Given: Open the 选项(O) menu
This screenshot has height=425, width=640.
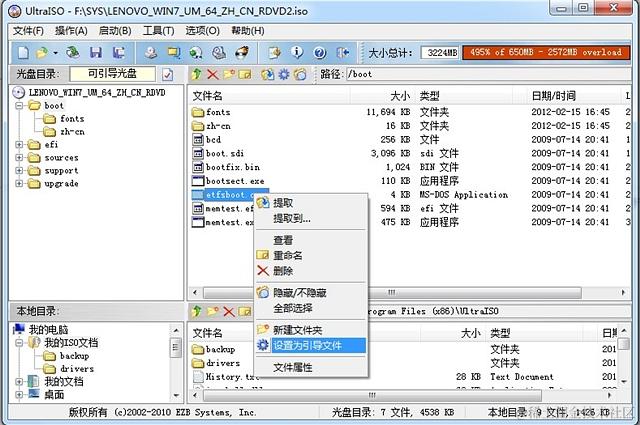Looking at the screenshot, I should coord(202,31).
